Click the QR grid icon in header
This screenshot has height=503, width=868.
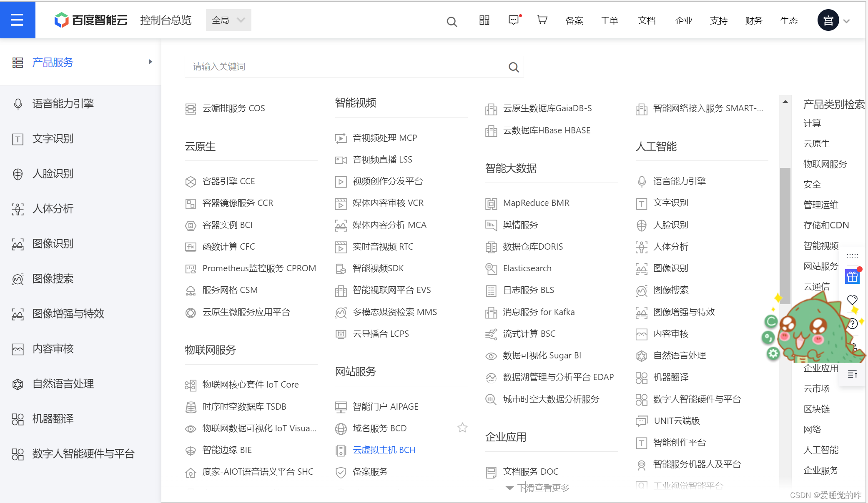click(484, 20)
